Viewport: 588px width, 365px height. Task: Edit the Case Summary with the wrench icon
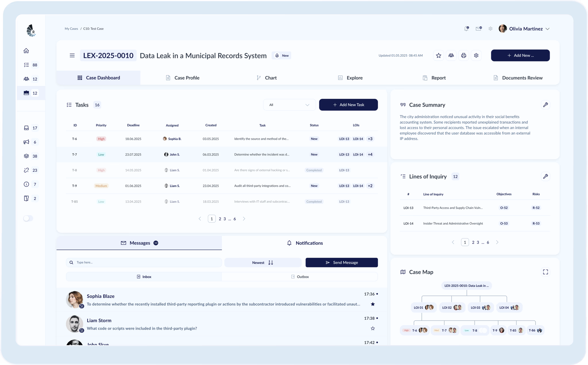tap(546, 105)
